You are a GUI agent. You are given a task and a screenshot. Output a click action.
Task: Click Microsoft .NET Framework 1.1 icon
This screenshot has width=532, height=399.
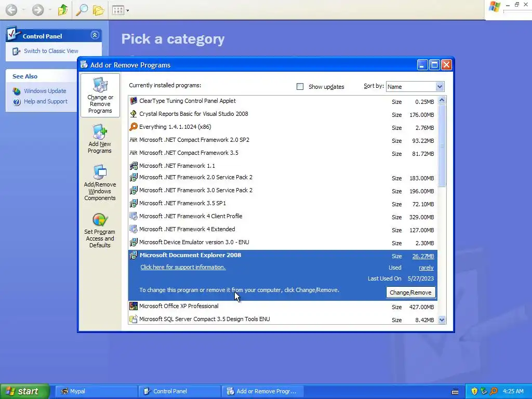(x=134, y=166)
